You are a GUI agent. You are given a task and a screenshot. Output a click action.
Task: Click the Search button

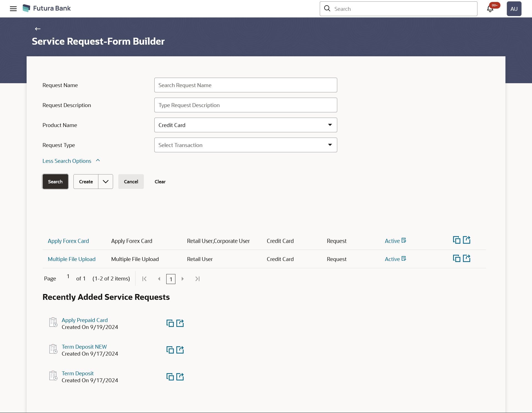click(55, 182)
